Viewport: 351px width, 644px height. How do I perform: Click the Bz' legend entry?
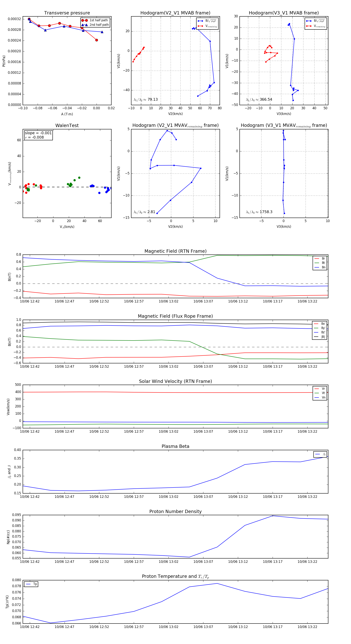pos(320,332)
